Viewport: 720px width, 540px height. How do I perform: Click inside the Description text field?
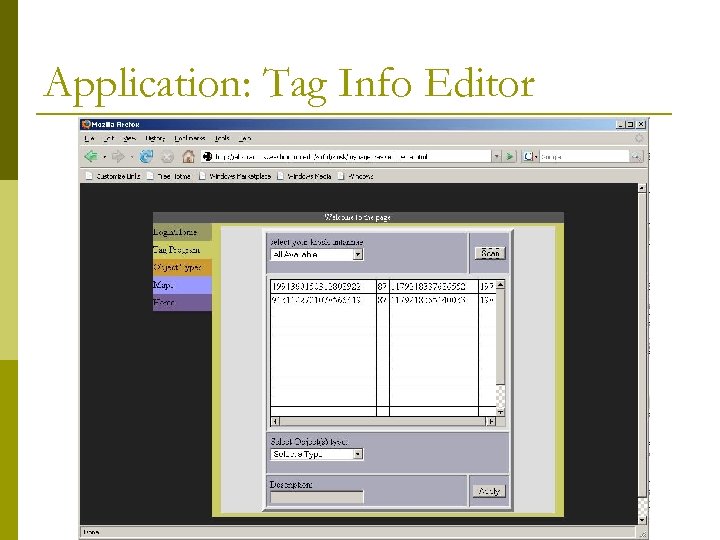pos(317,497)
